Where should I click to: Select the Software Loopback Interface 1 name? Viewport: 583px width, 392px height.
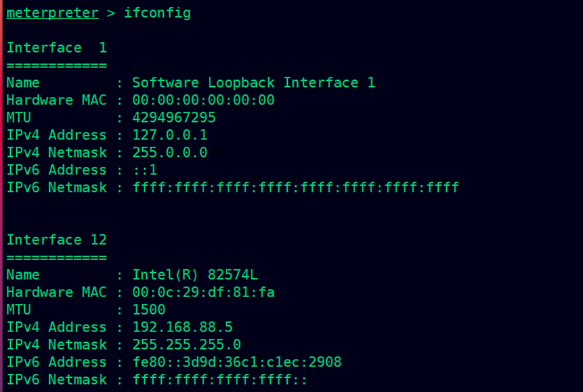[x=253, y=82]
